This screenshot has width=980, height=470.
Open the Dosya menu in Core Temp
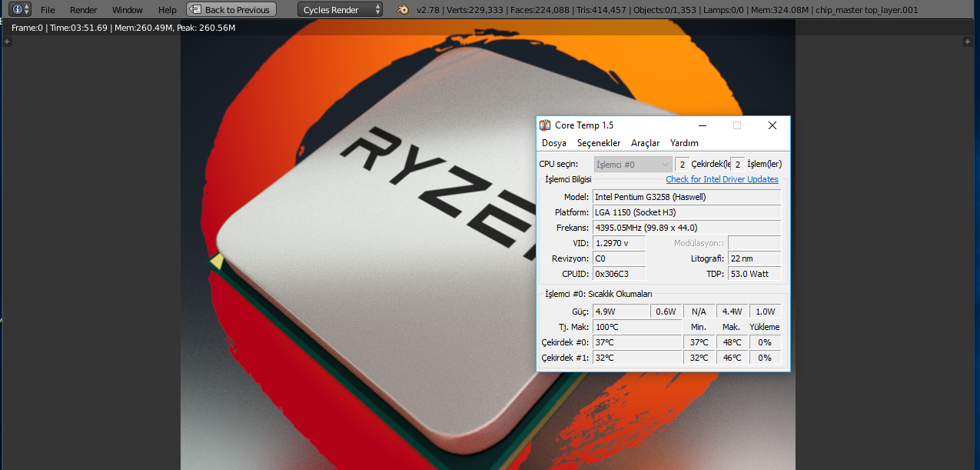(554, 143)
